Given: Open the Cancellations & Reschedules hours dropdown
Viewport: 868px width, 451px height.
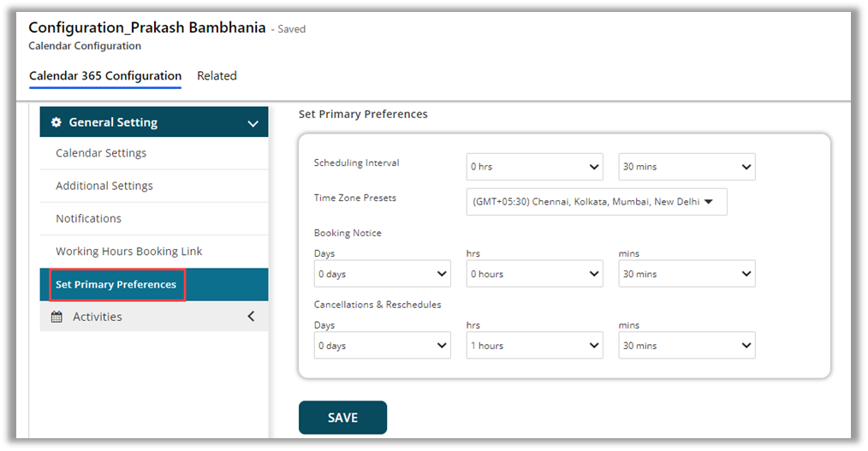Looking at the screenshot, I should pyautogui.click(x=534, y=346).
